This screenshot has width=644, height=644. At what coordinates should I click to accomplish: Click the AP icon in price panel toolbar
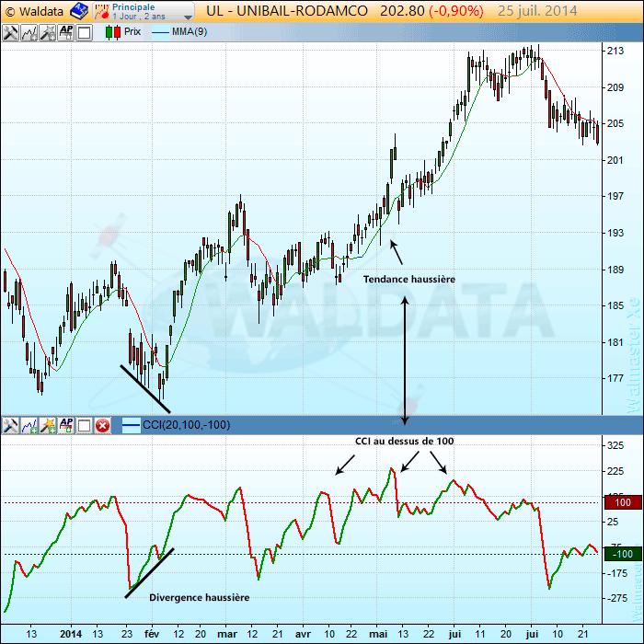[65, 32]
